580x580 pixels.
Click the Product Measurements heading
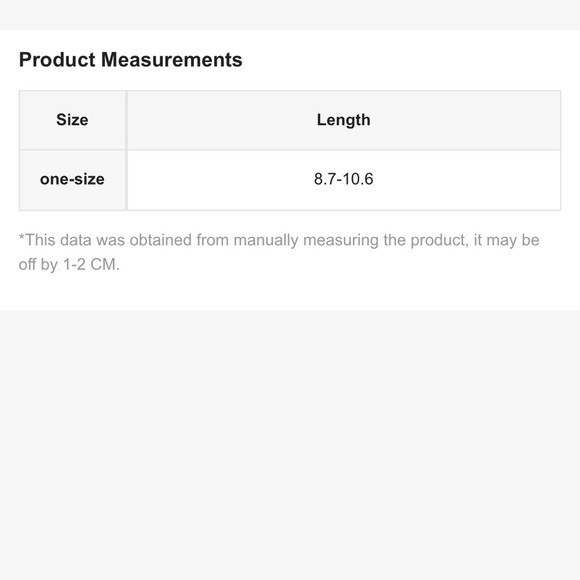(x=131, y=60)
